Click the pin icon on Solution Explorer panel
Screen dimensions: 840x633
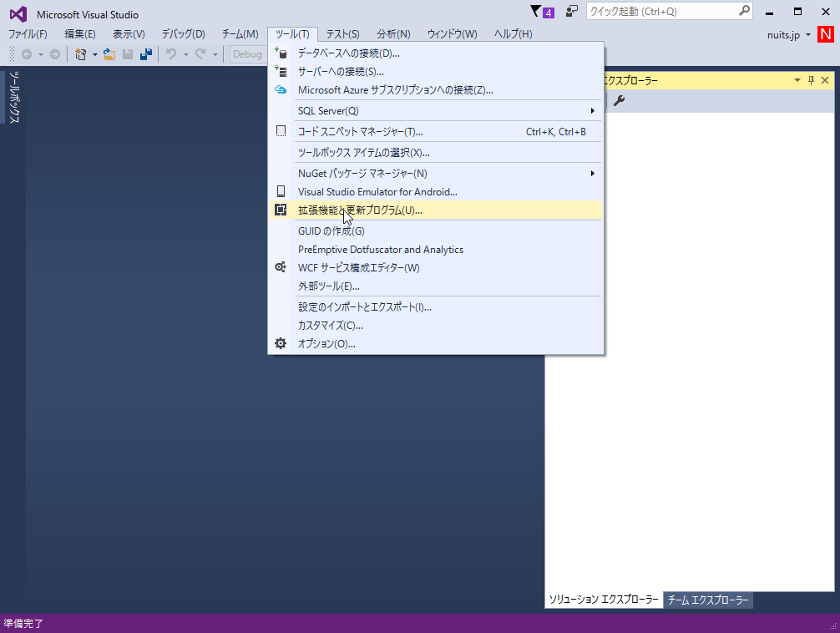[x=811, y=80]
